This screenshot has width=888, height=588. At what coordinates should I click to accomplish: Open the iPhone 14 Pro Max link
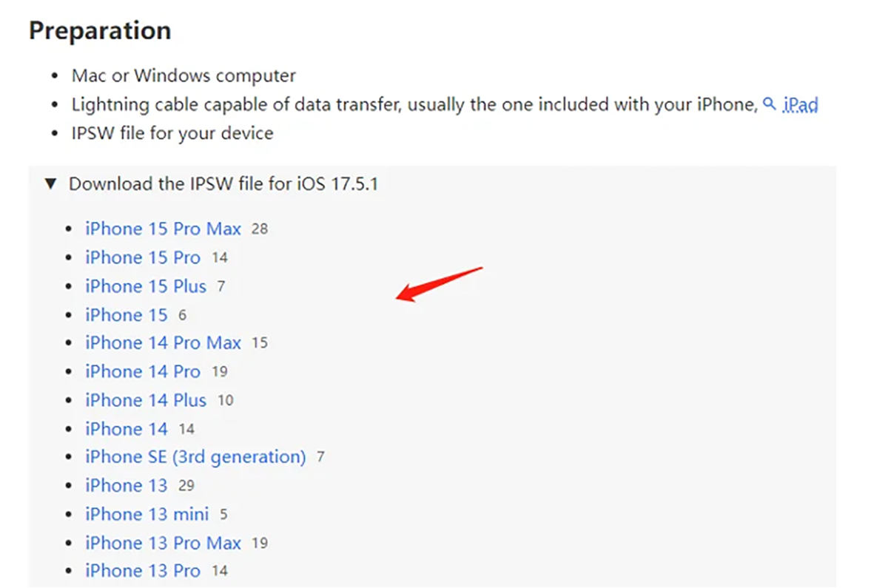pos(163,342)
